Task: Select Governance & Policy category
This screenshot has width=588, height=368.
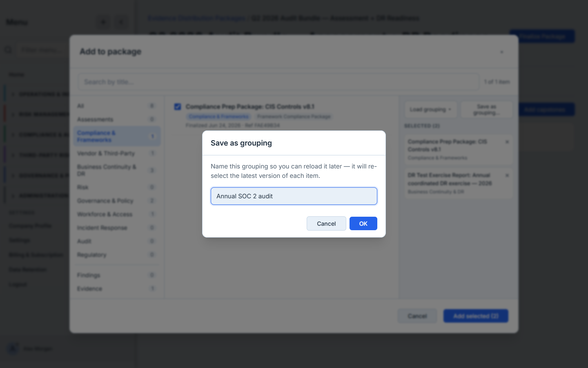Action: pos(117,201)
